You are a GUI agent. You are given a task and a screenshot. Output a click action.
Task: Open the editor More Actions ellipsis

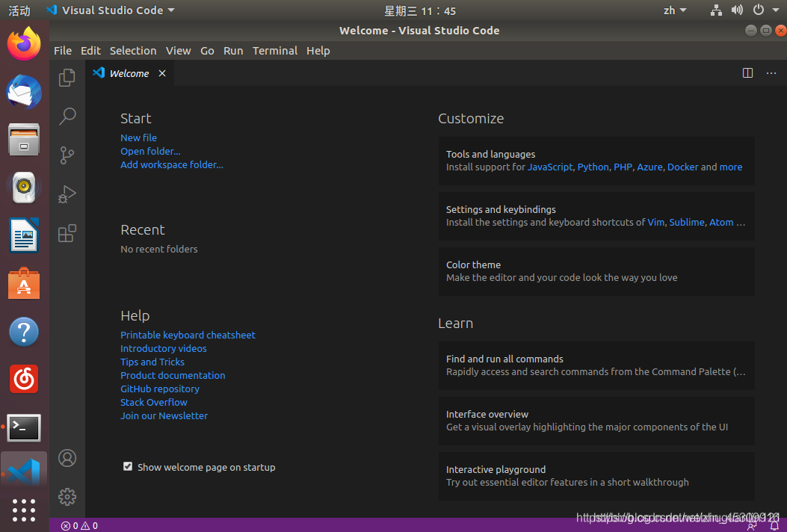pos(771,73)
